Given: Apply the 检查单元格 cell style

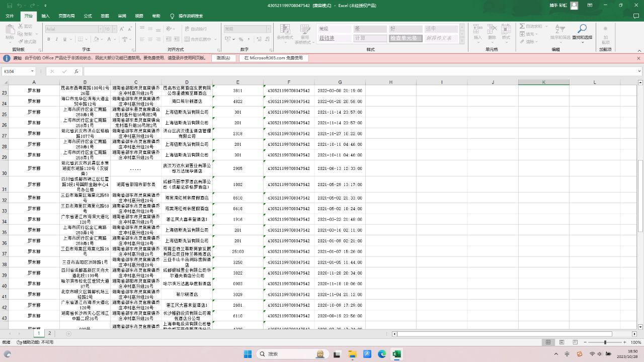Looking at the screenshot, I should click(x=406, y=38).
